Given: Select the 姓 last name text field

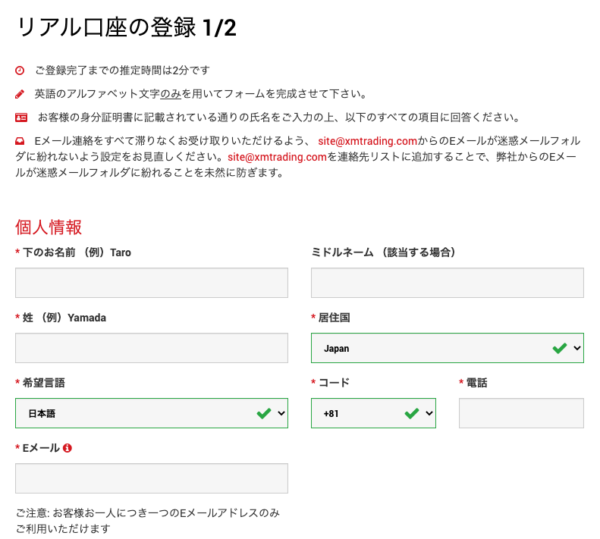Looking at the screenshot, I should (x=152, y=348).
